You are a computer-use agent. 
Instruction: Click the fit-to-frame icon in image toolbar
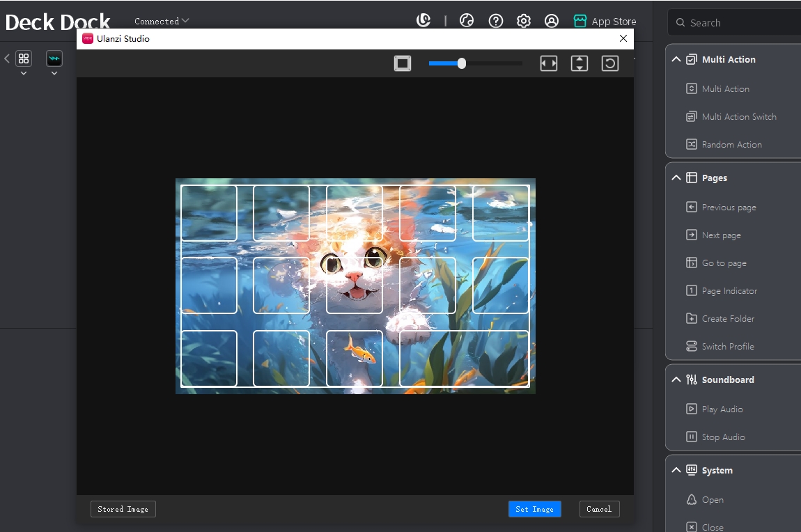pos(403,63)
